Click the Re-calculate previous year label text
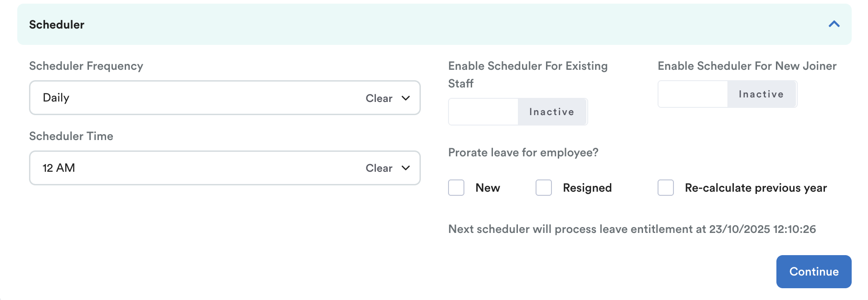This screenshot has width=868, height=300. 756,188
